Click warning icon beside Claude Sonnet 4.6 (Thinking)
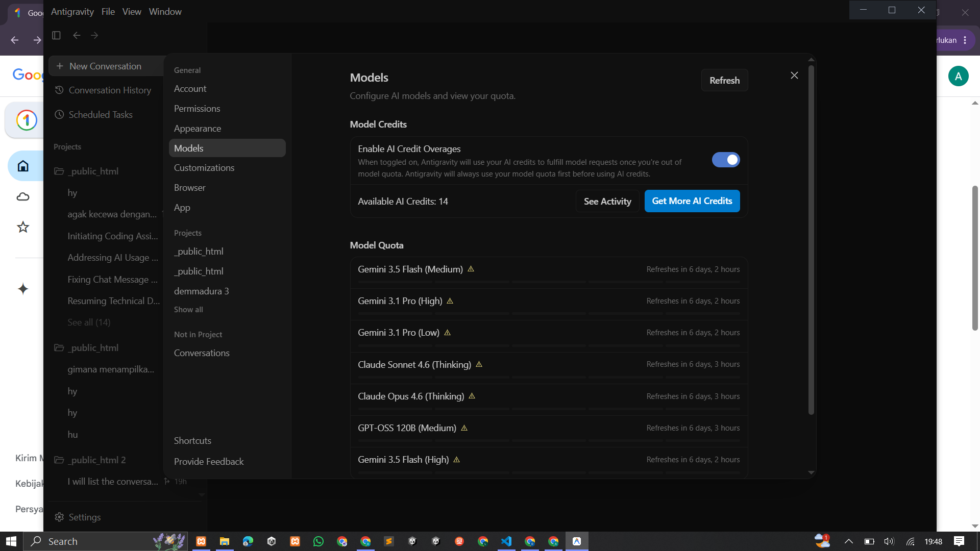Viewport: 980px width, 551px height. click(x=479, y=364)
